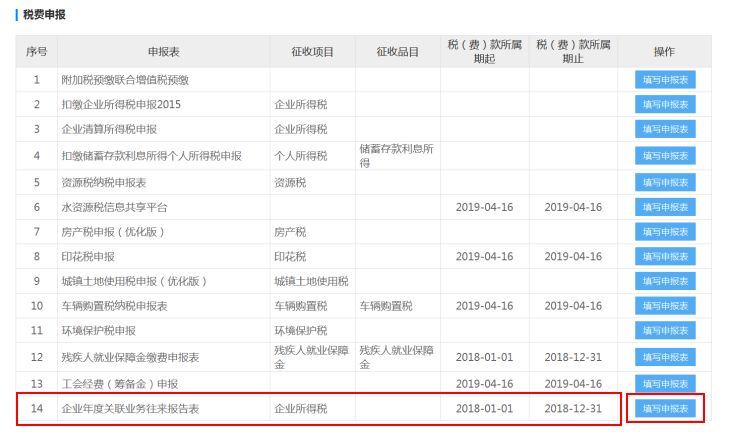The width and height of the screenshot is (729, 440).
Task: Click the 征收品目 column header
Action: pyautogui.click(x=398, y=52)
